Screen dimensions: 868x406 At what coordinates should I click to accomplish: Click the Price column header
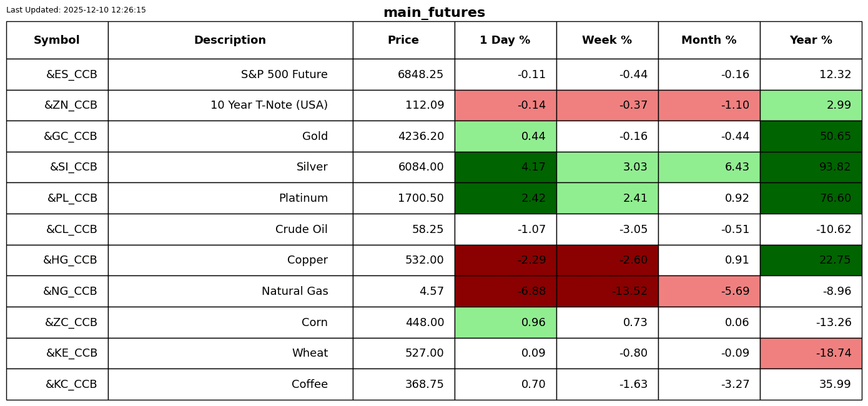tap(403, 41)
